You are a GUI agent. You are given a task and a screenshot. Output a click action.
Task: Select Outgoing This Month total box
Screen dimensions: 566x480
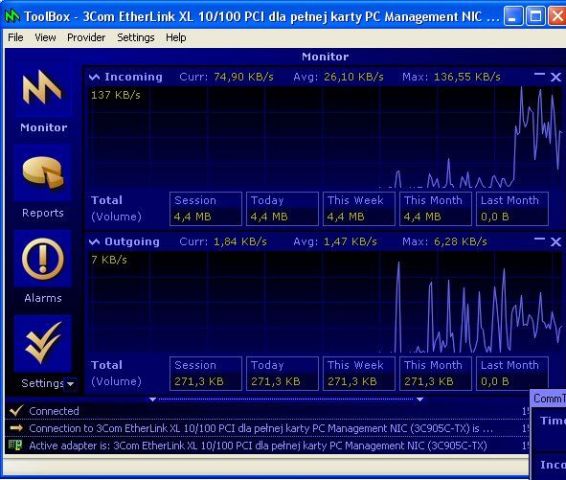click(435, 373)
